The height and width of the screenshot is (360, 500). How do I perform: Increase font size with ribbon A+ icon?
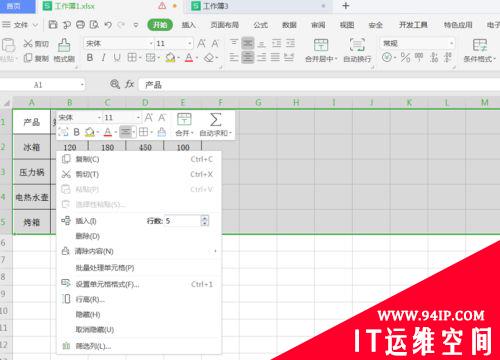201,43
